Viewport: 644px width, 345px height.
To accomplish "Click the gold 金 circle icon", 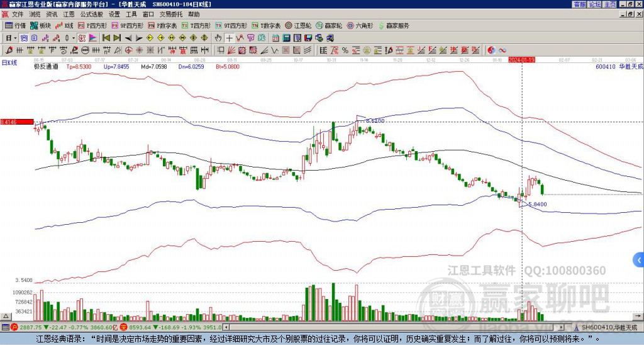I will coord(367,50).
